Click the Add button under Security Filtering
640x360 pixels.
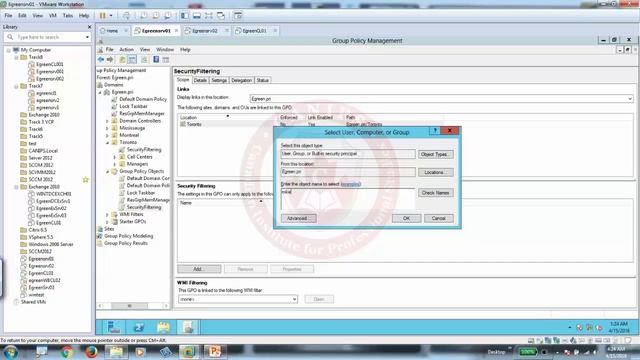click(199, 269)
